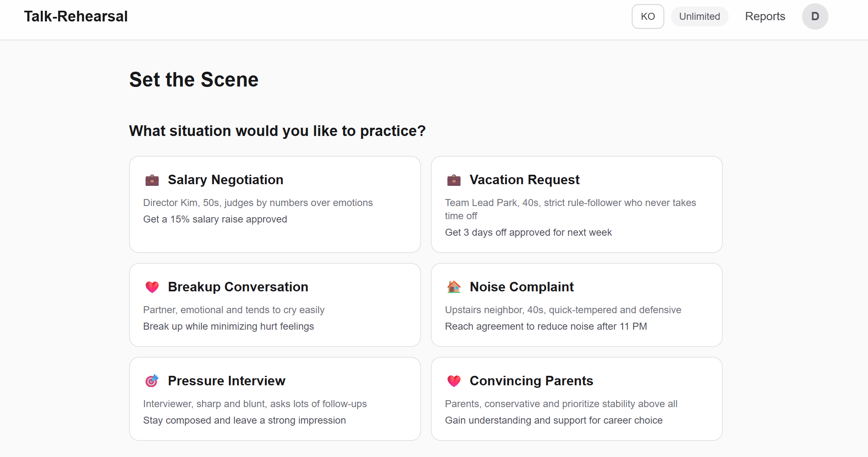Open the Reports page
This screenshot has height=457, width=868.
coord(764,16)
